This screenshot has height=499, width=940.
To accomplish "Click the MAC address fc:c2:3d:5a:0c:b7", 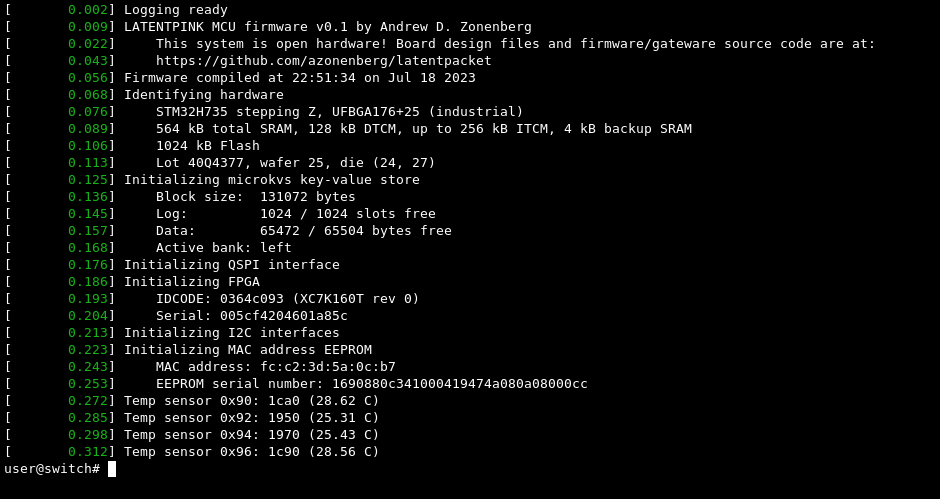I will tap(328, 366).
